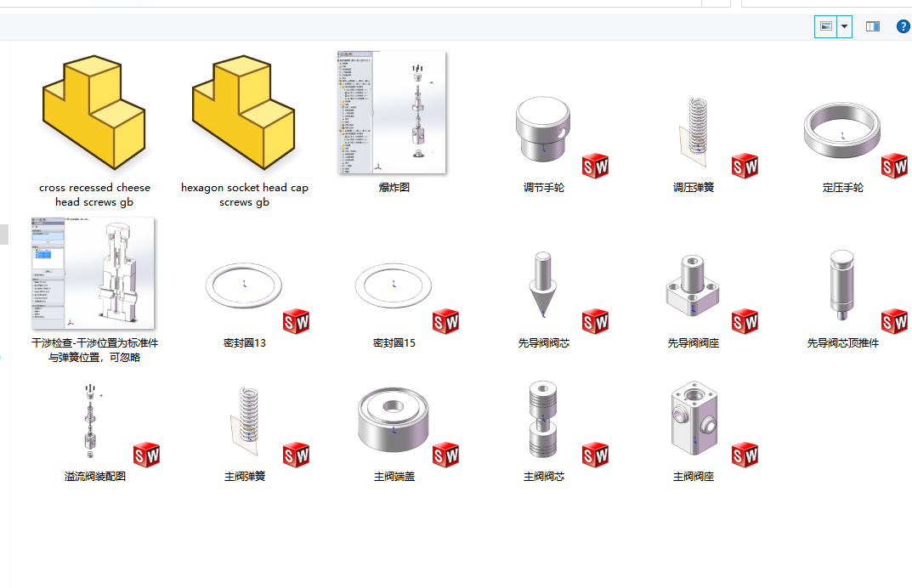The width and height of the screenshot is (912, 588).
Task: Open help with the blue question mark
Action: [904, 26]
